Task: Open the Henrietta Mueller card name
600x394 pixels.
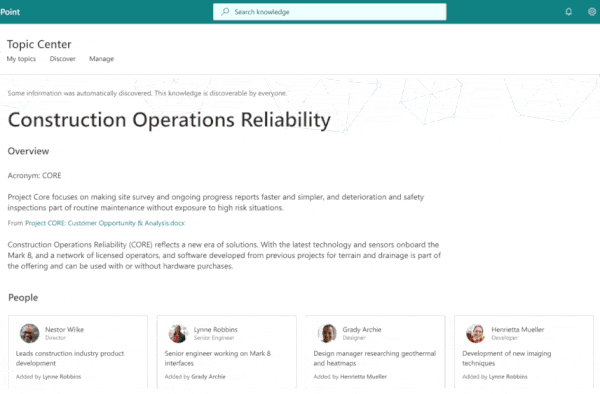Action: click(x=518, y=329)
